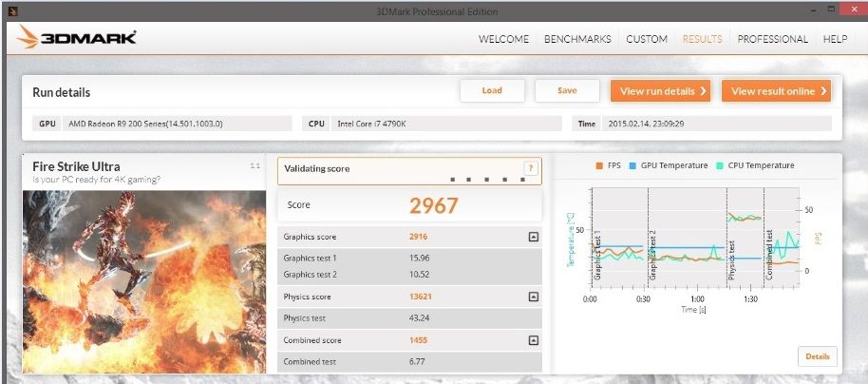Screen dimensions: 868x384
Task: Click the Validating score label
Action: click(x=316, y=168)
